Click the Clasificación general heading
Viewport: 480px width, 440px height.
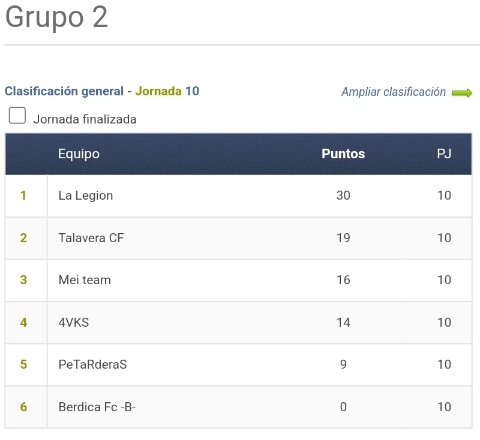coord(64,91)
